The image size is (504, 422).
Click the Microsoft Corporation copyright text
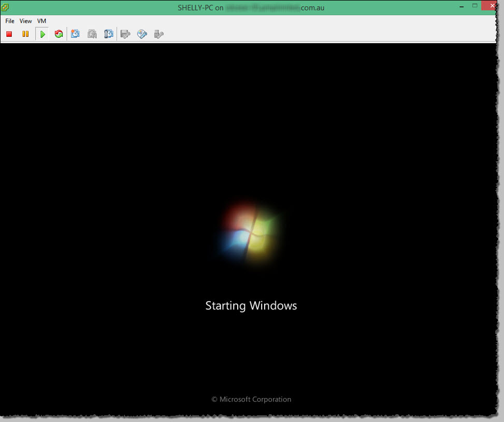251,399
